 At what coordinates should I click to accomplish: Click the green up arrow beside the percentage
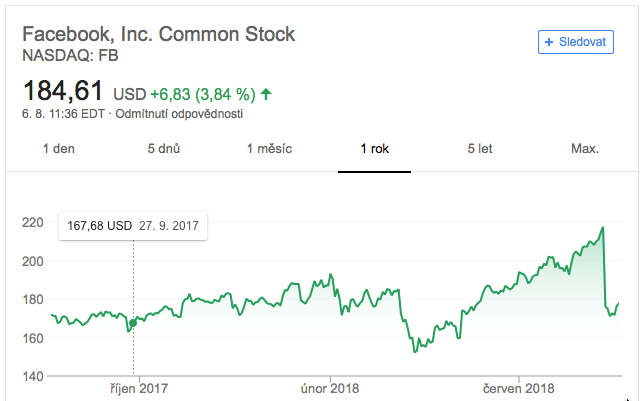point(266,94)
